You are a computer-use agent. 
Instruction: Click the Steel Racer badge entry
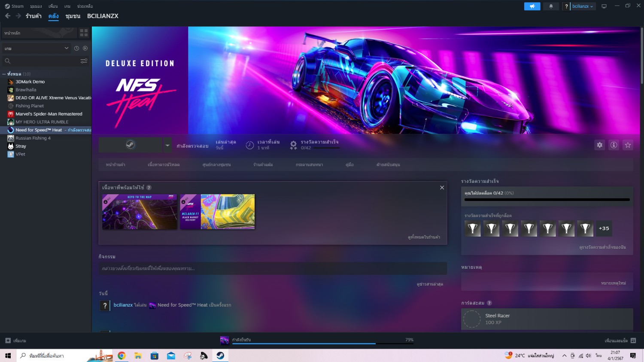547,319
